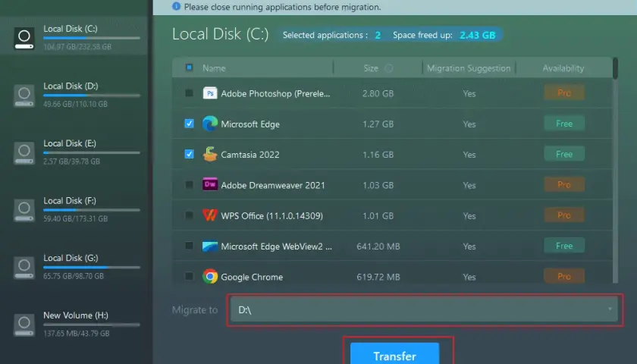Image resolution: width=637 pixels, height=364 pixels.
Task: Click the Pro badge for Google Chrome
Action: (564, 276)
